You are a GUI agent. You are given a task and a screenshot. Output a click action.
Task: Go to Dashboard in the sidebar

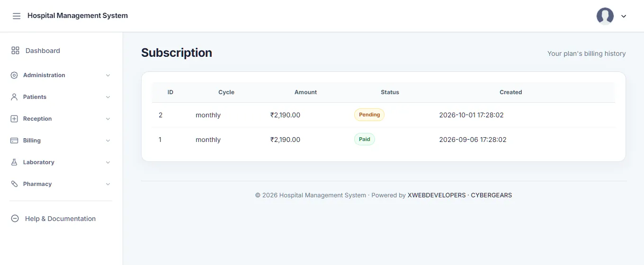43,51
